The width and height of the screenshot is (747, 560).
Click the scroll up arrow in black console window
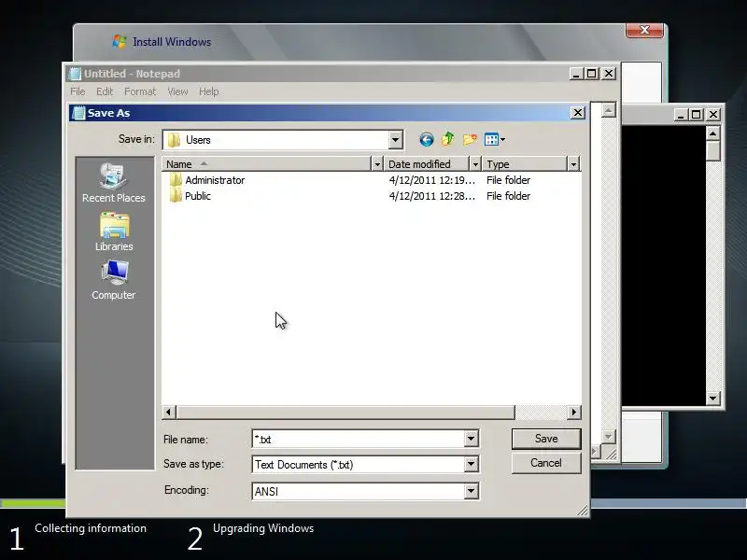coord(712,133)
